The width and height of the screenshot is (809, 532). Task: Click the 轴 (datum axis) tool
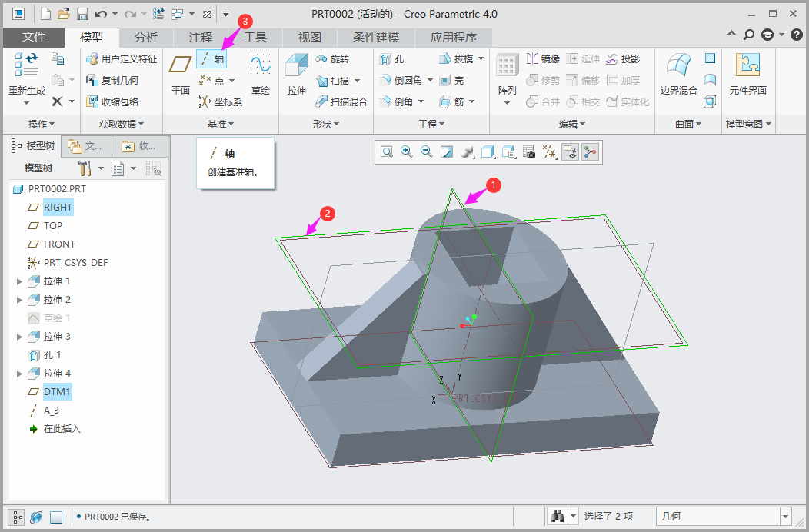point(211,58)
